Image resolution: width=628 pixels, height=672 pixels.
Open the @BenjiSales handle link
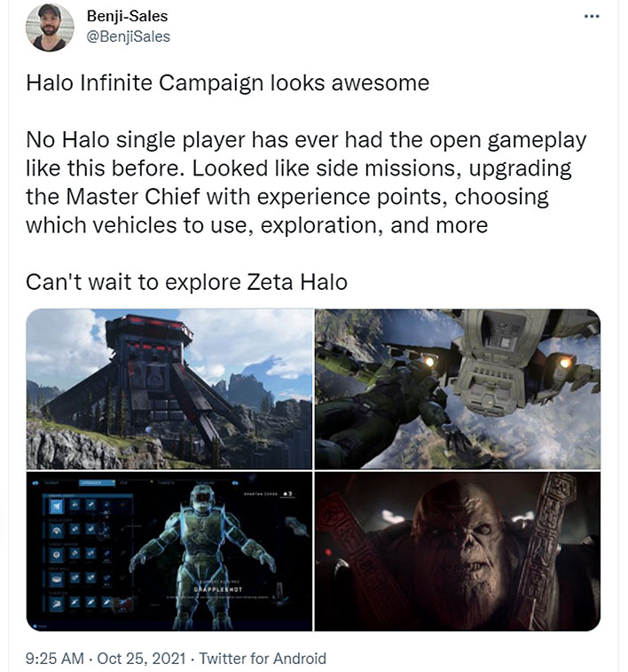pyautogui.click(x=128, y=37)
